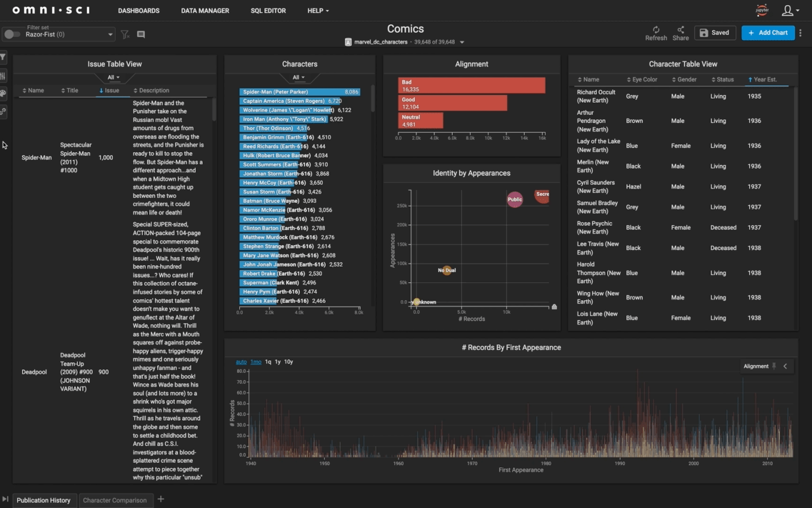Sort Character table by Gender
Screen dimensions: 812x508
click(683, 80)
